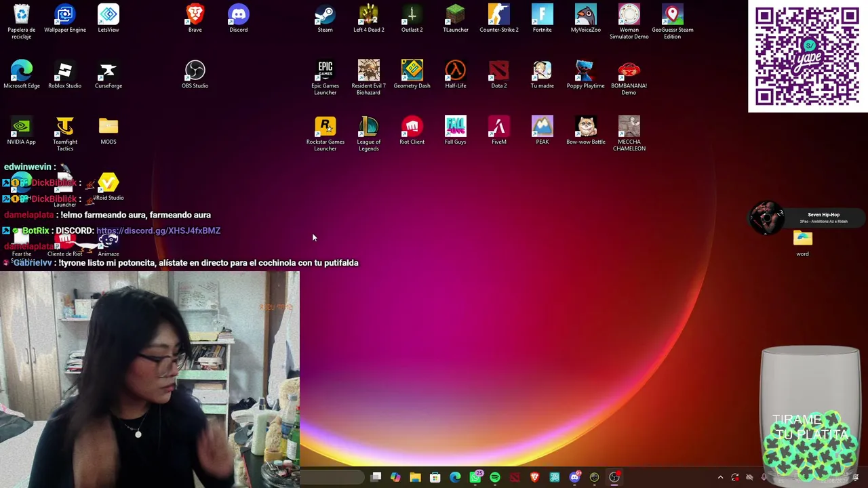Click the Dota 2 taskbar icon
Viewport: 868px width, 488px height.
[x=515, y=477]
